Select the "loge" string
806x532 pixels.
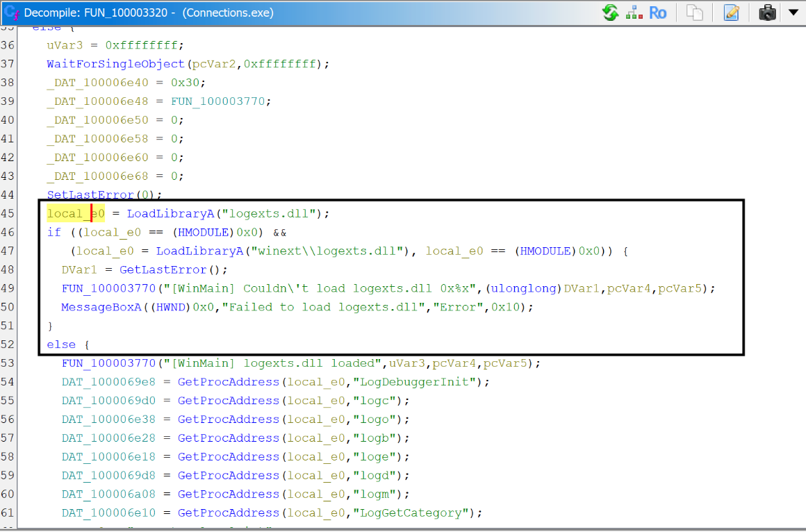coord(375,457)
